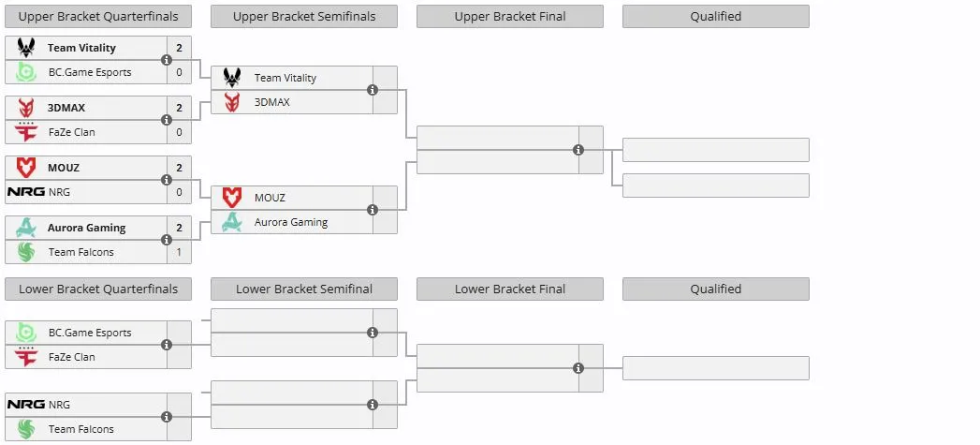
Task: Click the empty Lower Bracket Qualified slot
Action: (716, 368)
